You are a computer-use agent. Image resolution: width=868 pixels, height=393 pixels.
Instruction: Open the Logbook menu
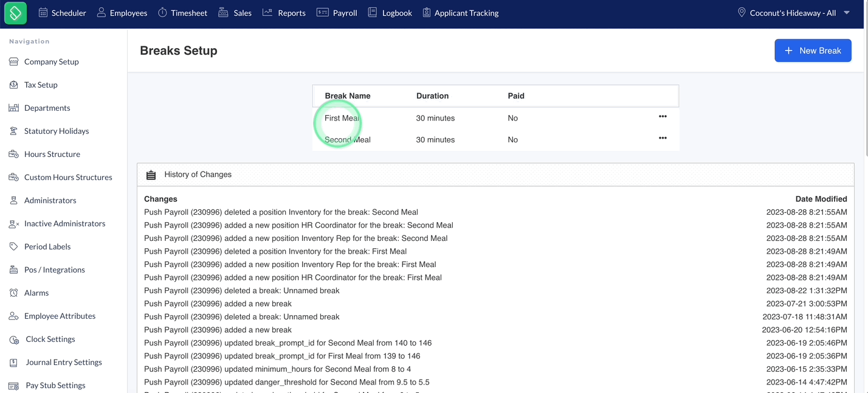click(x=390, y=13)
